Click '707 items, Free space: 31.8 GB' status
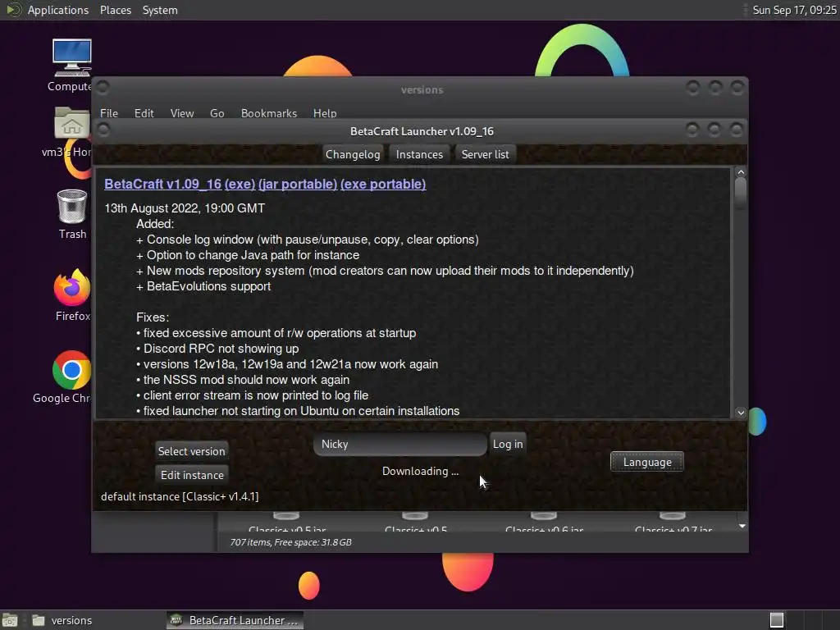The width and height of the screenshot is (840, 630). (291, 542)
